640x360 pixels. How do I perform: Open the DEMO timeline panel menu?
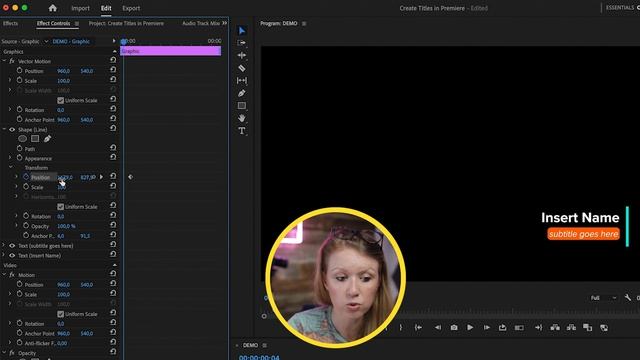click(x=264, y=345)
